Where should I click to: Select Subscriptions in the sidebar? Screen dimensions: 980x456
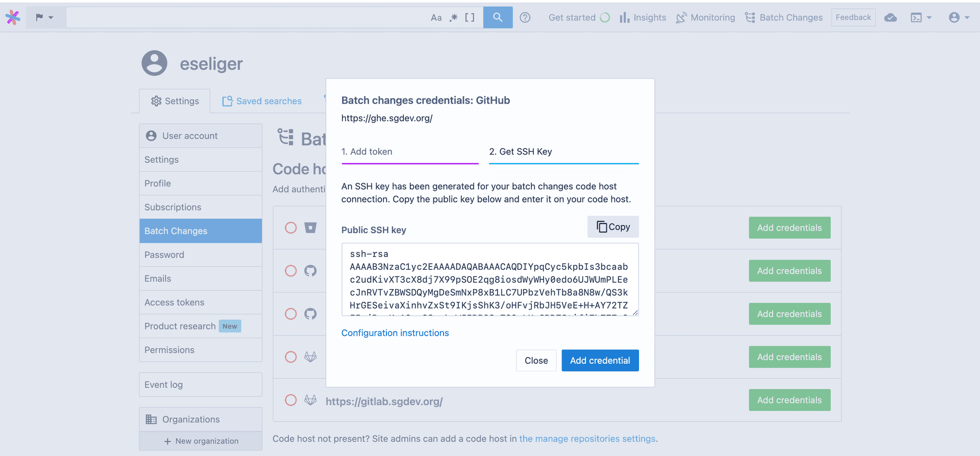pos(201,207)
